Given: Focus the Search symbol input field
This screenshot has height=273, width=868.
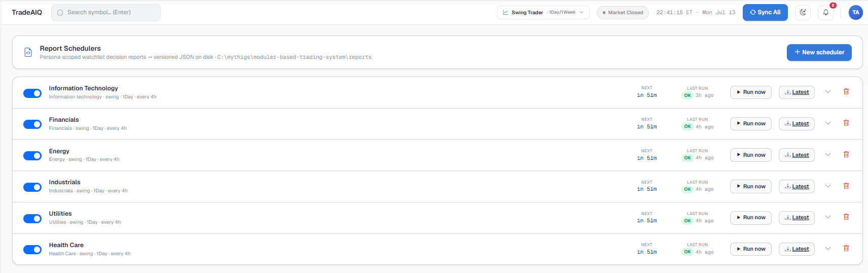Looking at the screenshot, I should coord(106,13).
